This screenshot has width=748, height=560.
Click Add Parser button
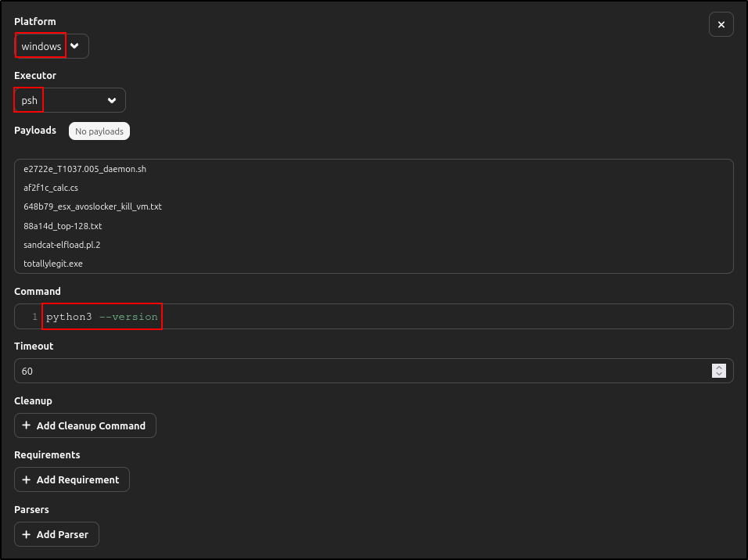click(57, 534)
